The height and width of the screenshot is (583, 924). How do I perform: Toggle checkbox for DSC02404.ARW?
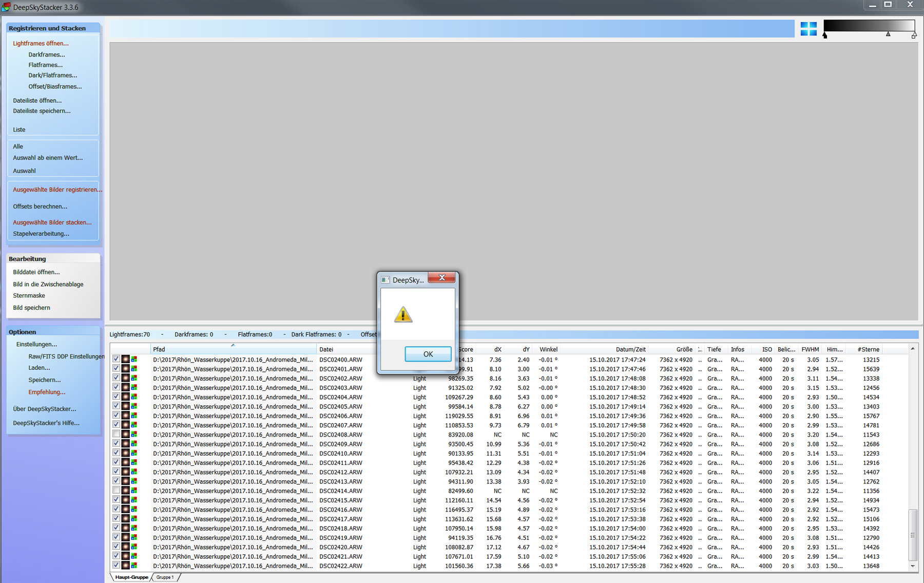coord(116,397)
